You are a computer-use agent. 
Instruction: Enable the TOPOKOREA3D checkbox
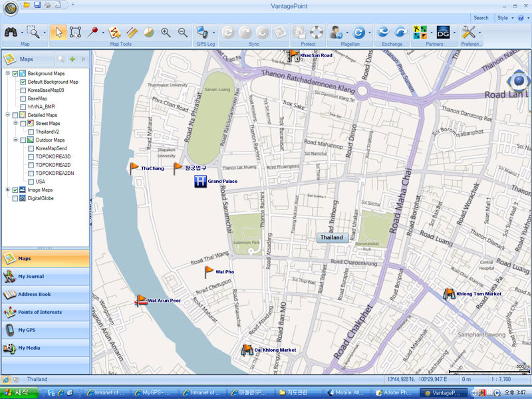[31, 156]
